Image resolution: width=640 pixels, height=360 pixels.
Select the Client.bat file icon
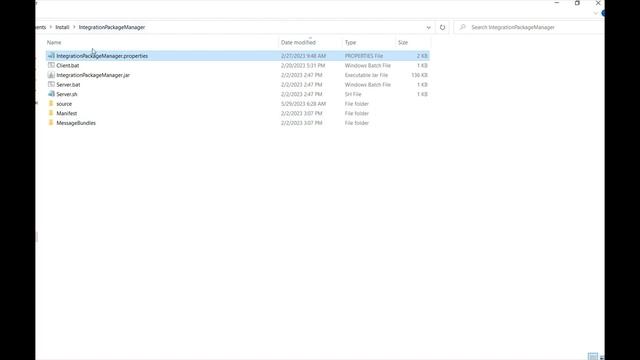[51, 65]
